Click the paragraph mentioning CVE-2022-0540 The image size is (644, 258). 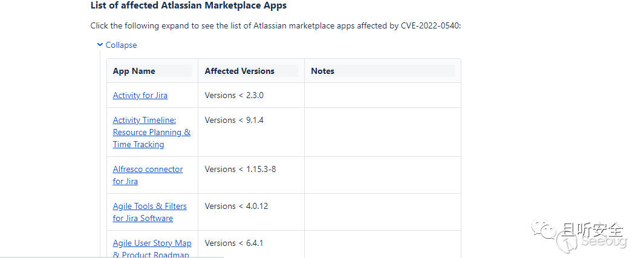click(x=275, y=25)
